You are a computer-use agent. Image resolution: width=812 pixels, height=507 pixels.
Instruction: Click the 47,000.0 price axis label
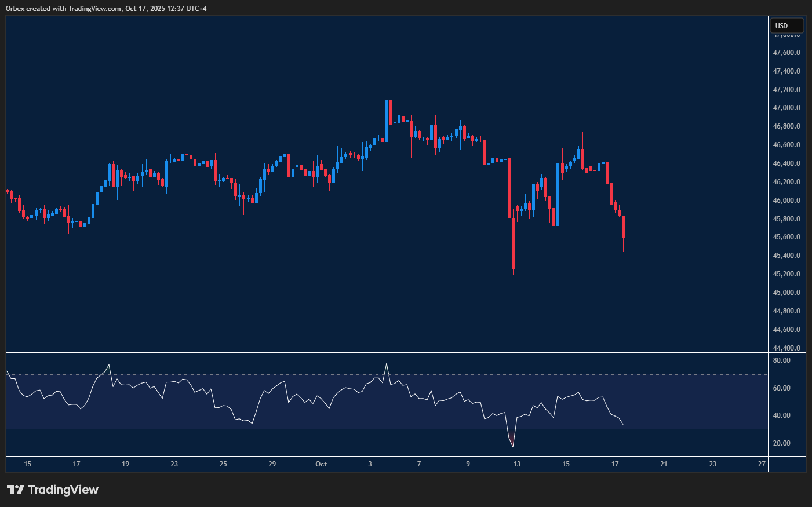point(786,108)
